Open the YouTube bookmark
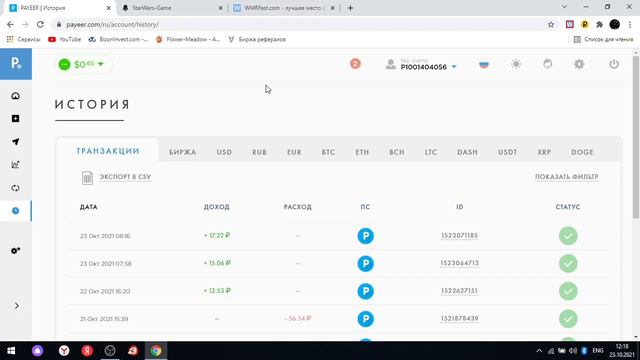The height and width of the screenshot is (360, 640). tap(64, 39)
